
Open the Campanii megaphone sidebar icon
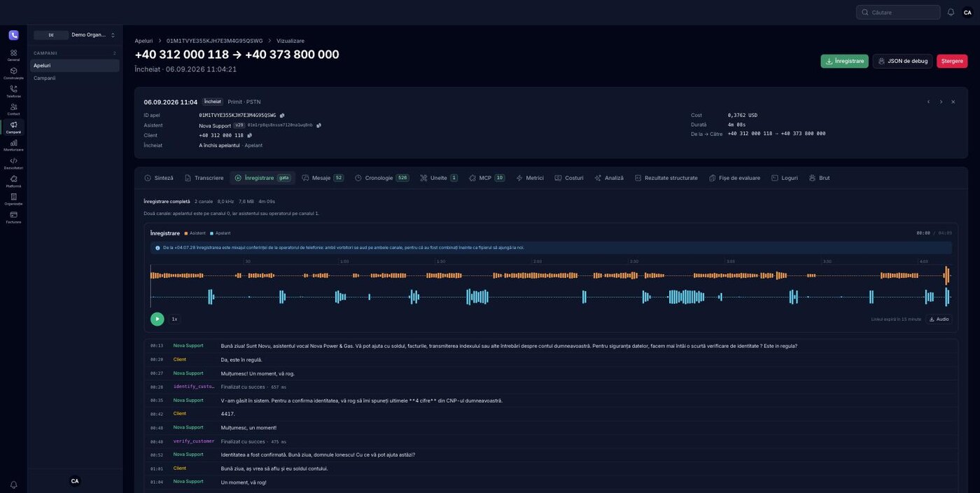tap(13, 127)
